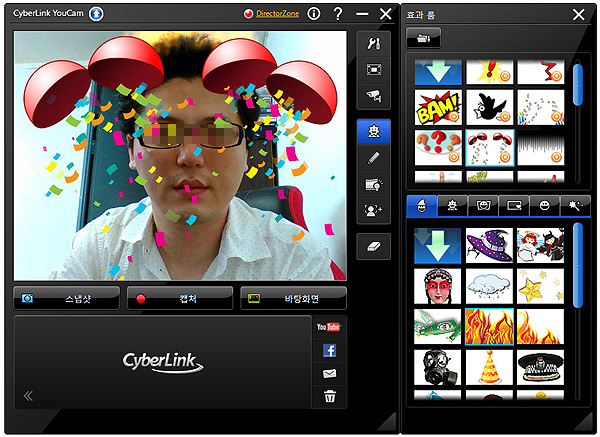
Task: Select the partial orange flames thumbnail
Action: tap(540, 326)
